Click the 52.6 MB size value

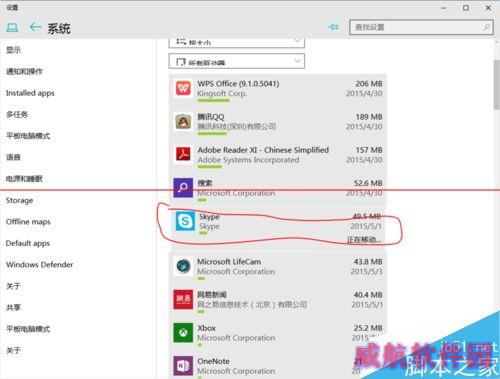pos(368,183)
